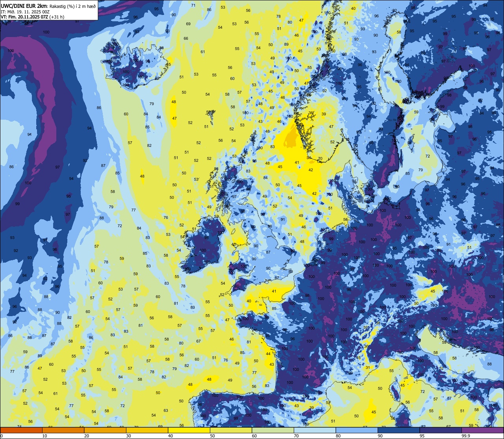The width and height of the screenshot is (504, 439).
Task: Click the yellow-green 60–70 legend swatch
Action: coord(272,430)
